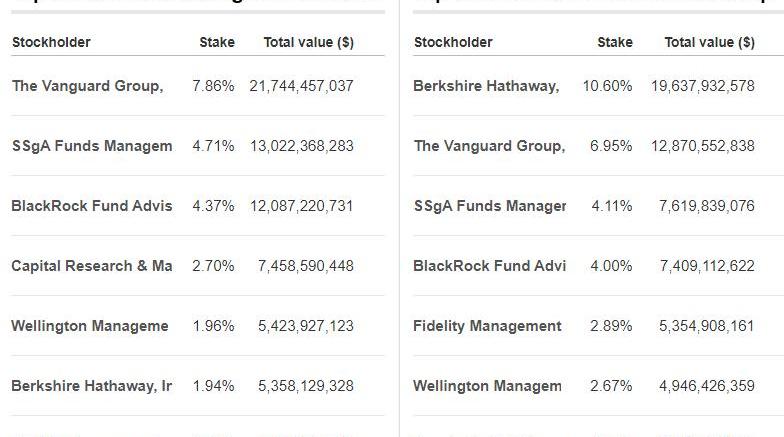Screen dimensions: 784x437
Task: Click SSgA Funds row with 4.11% stake
Action: click(x=490, y=206)
